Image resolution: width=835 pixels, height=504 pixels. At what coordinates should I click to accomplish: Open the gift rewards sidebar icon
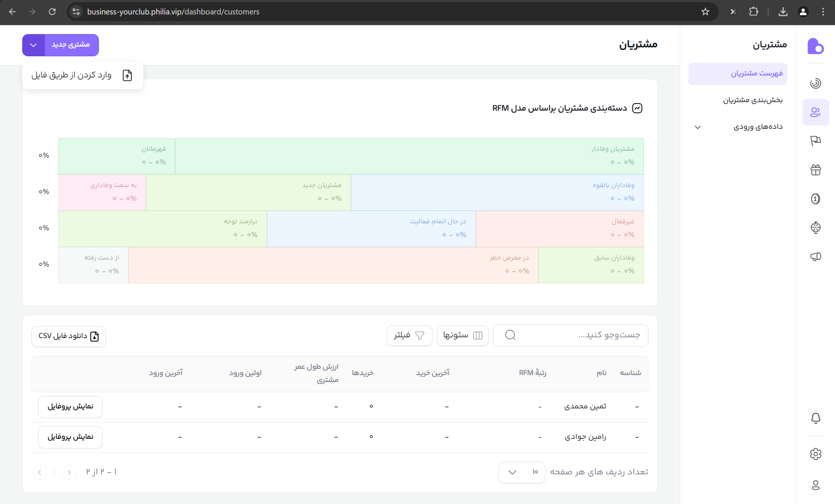pyautogui.click(x=815, y=170)
